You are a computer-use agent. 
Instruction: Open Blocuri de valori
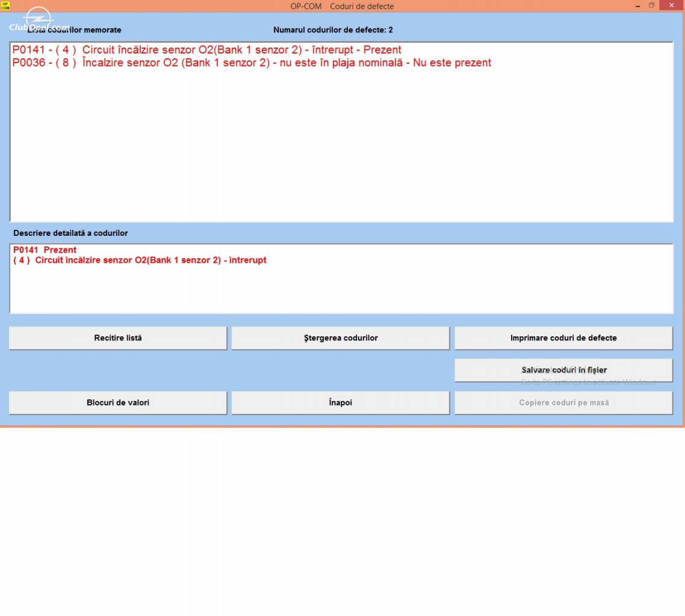coord(118,402)
